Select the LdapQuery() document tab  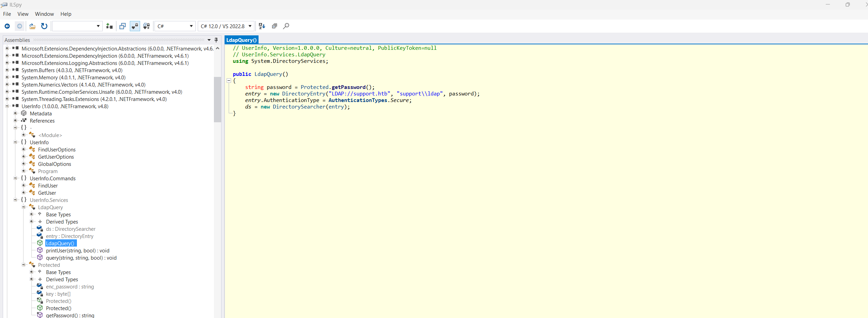(x=241, y=40)
